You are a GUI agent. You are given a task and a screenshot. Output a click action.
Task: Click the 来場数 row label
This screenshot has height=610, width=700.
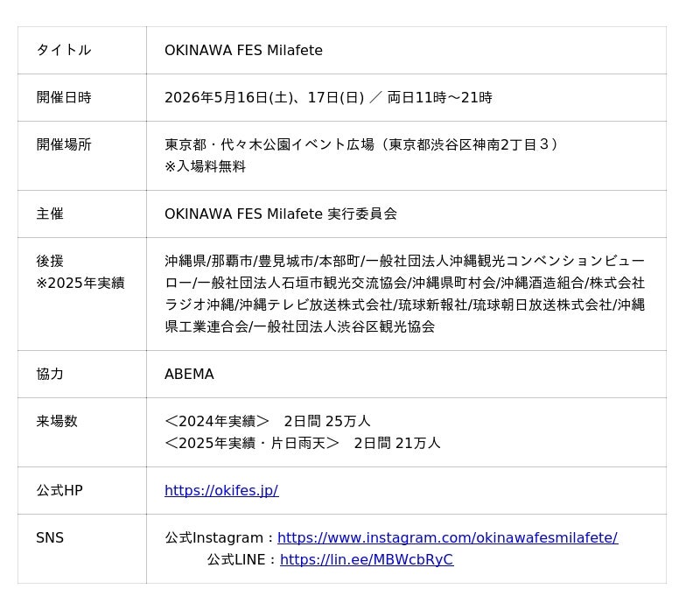click(57, 421)
